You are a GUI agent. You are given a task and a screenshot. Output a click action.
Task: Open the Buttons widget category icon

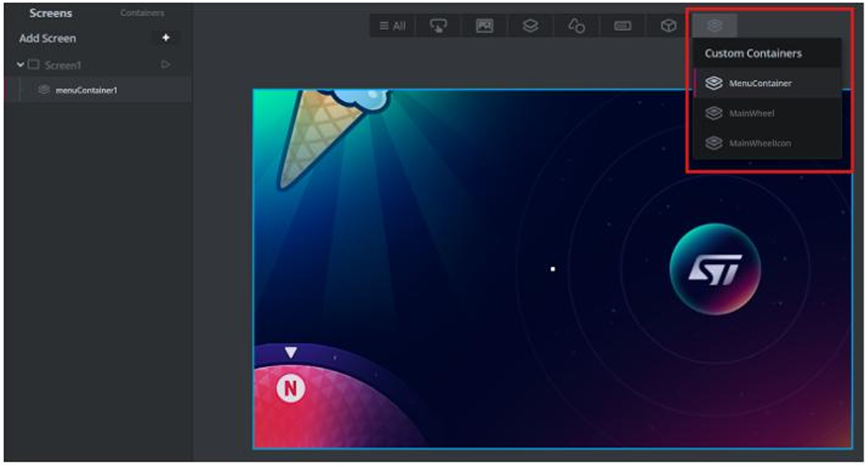(x=438, y=26)
